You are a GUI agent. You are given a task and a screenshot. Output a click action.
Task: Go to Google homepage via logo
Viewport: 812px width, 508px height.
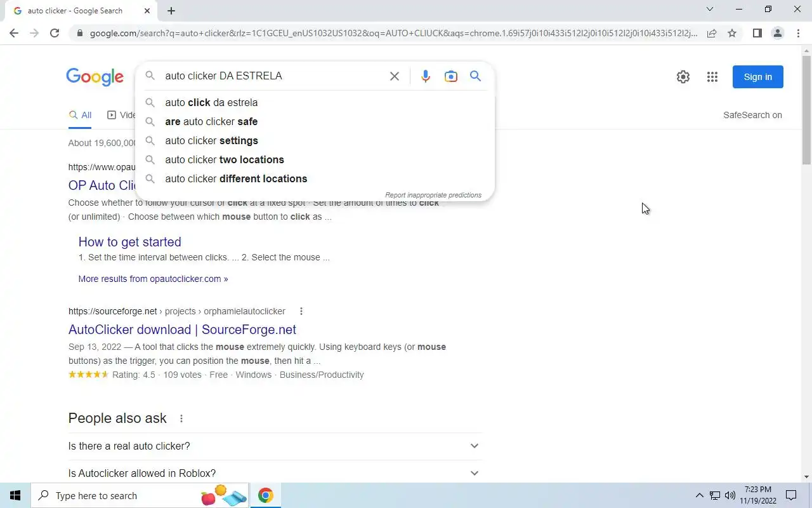tap(95, 77)
